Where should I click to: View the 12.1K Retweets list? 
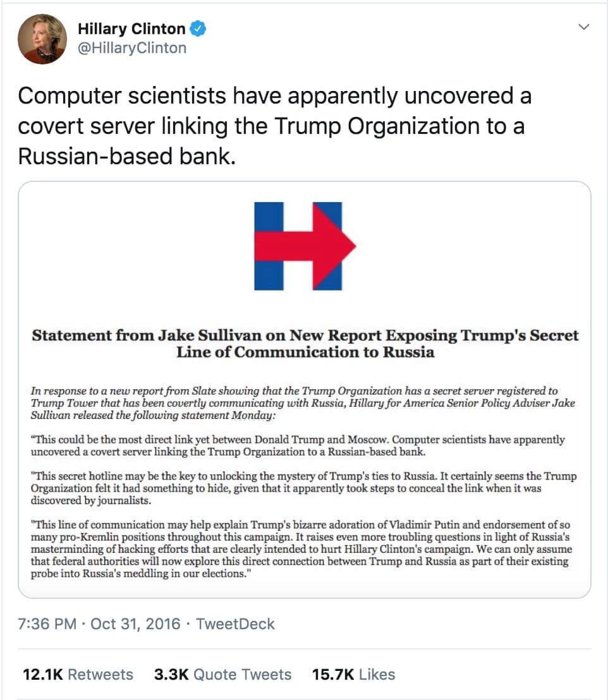[x=78, y=674]
